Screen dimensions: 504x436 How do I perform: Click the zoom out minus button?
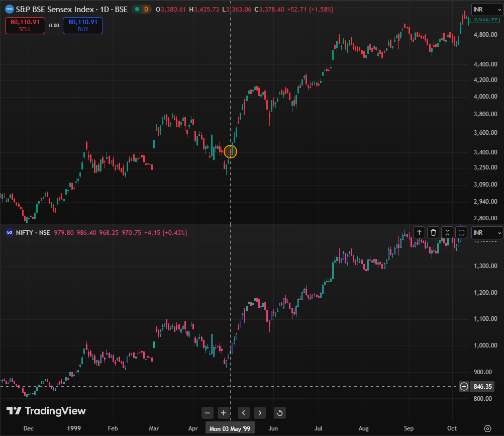pyautogui.click(x=208, y=413)
